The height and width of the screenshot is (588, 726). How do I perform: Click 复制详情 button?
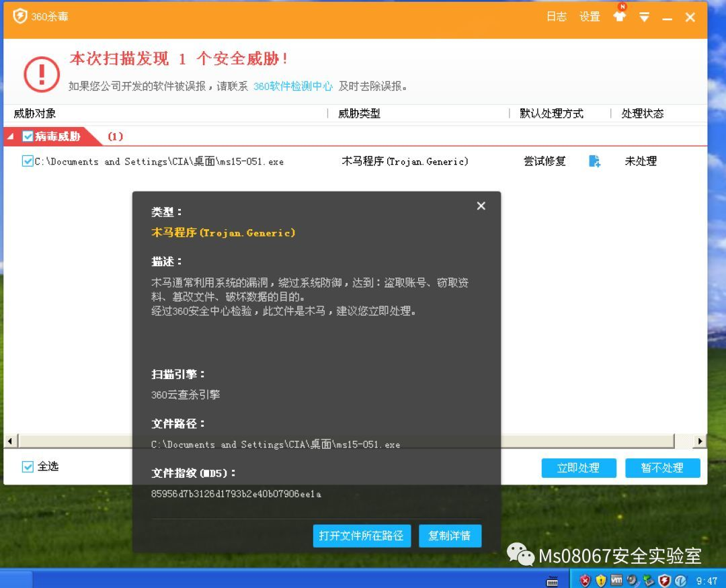450,536
